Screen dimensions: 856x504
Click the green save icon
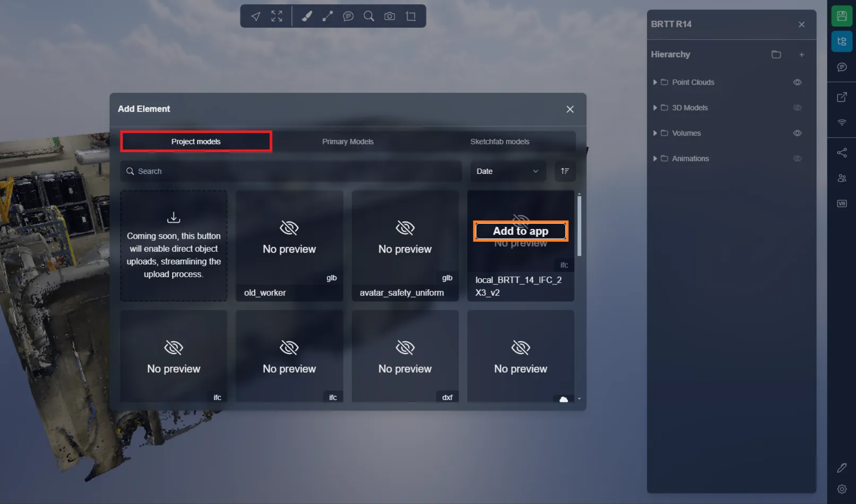click(x=842, y=16)
